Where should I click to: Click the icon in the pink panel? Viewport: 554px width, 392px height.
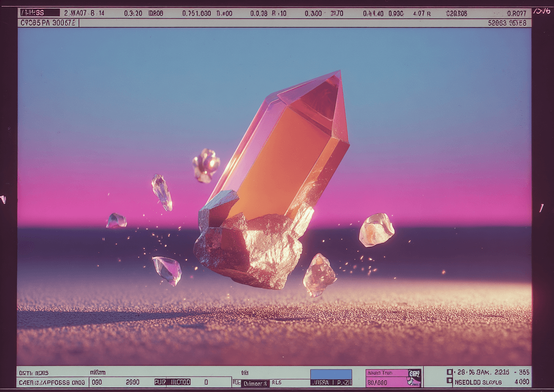(x=414, y=378)
